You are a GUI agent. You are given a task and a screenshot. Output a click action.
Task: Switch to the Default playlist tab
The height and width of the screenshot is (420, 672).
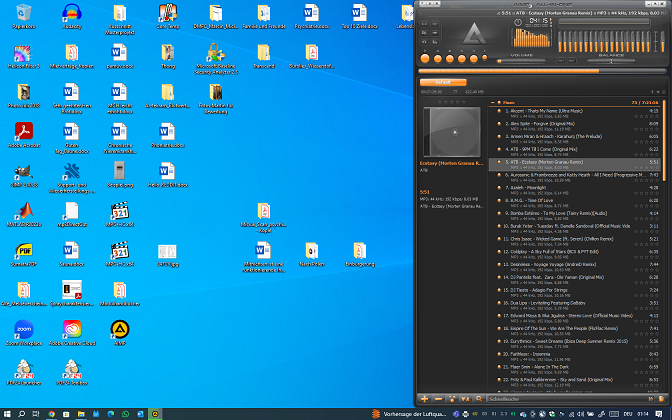tap(443, 82)
